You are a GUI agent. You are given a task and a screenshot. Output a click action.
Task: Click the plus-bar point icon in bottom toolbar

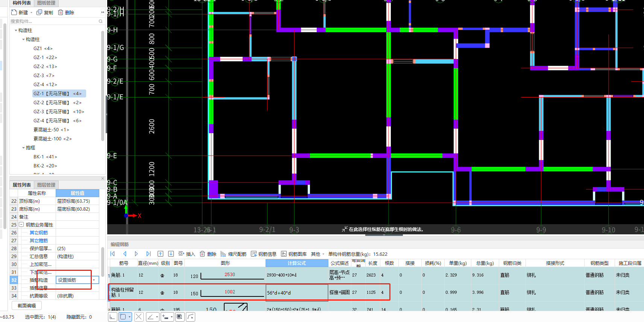pos(165,317)
